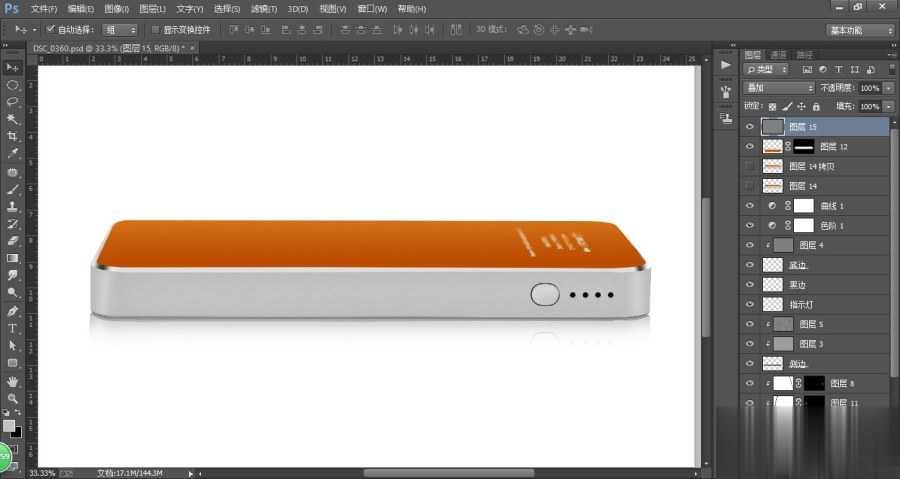Select the Clone Stamp tool

pyautogui.click(x=12, y=207)
